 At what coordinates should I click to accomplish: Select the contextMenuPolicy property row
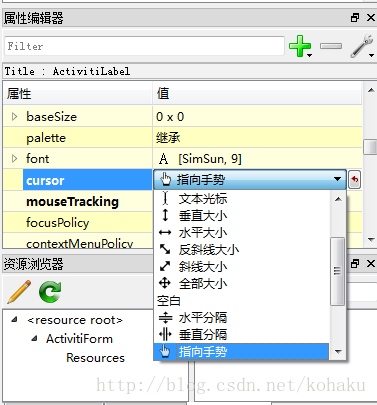point(78,241)
